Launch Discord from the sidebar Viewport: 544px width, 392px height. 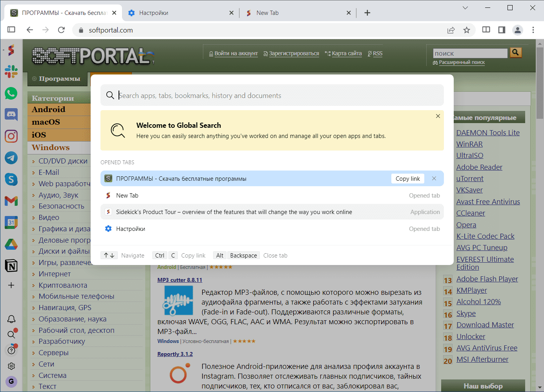click(x=11, y=114)
